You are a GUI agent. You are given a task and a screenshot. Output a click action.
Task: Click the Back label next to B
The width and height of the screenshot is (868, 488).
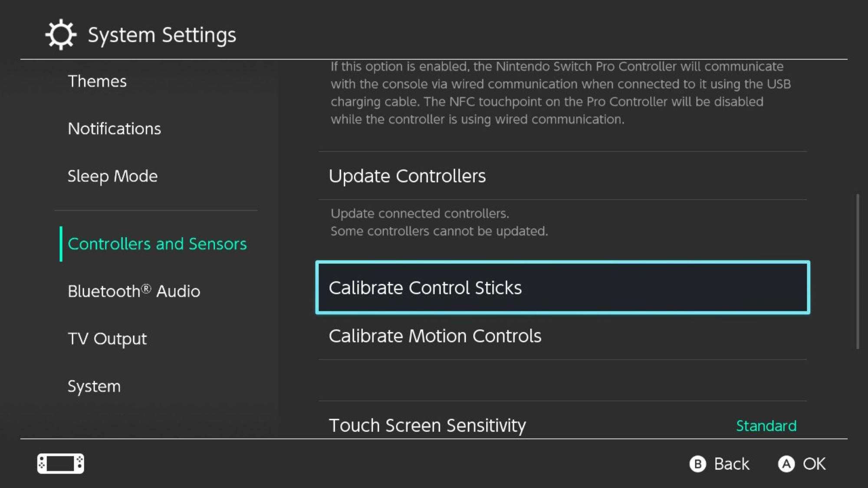click(732, 463)
